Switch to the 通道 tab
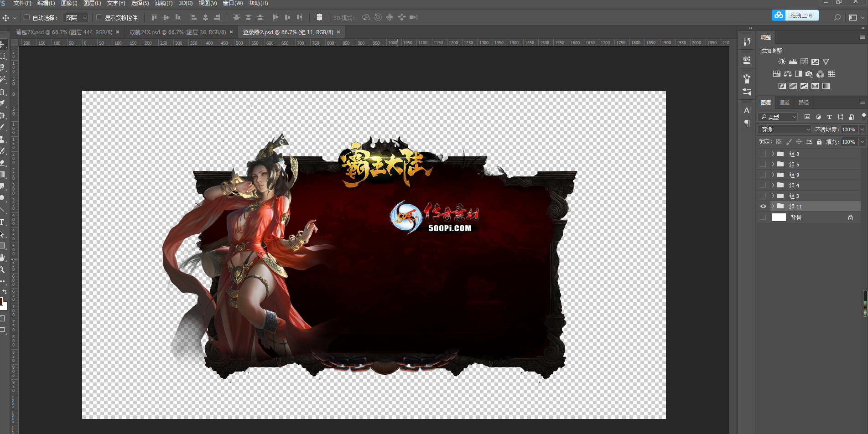Image resolution: width=868 pixels, height=434 pixels. point(785,103)
